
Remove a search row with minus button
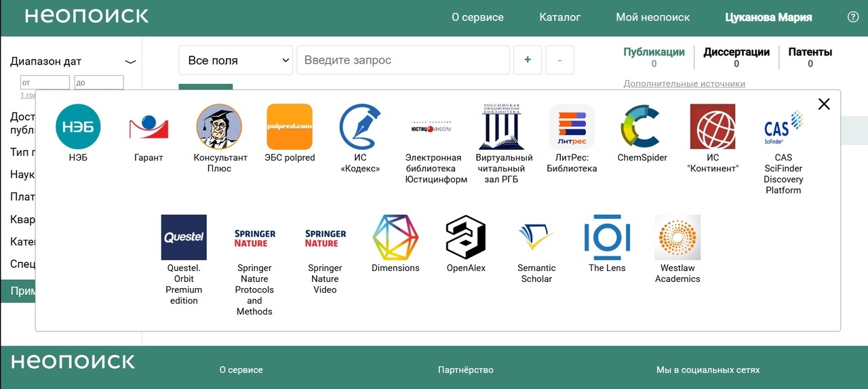tap(559, 60)
